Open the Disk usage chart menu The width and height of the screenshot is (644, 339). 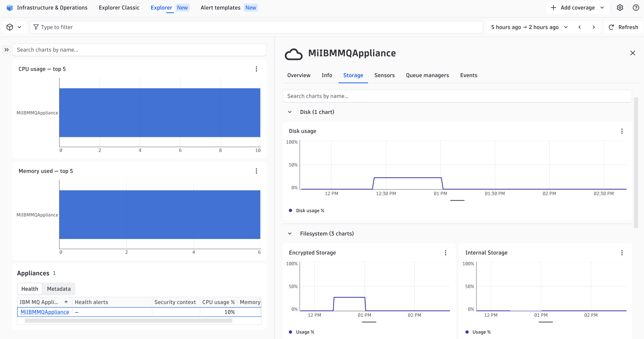tap(622, 131)
